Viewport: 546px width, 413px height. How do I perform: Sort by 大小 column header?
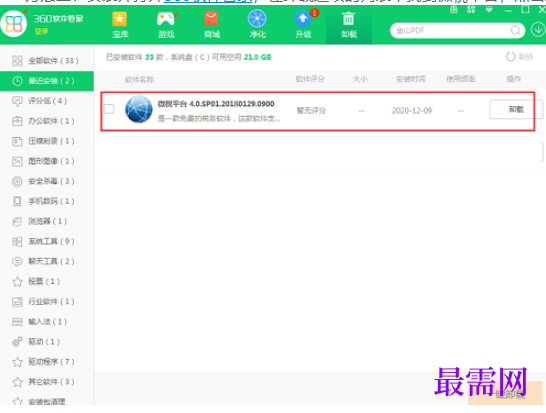(360, 79)
